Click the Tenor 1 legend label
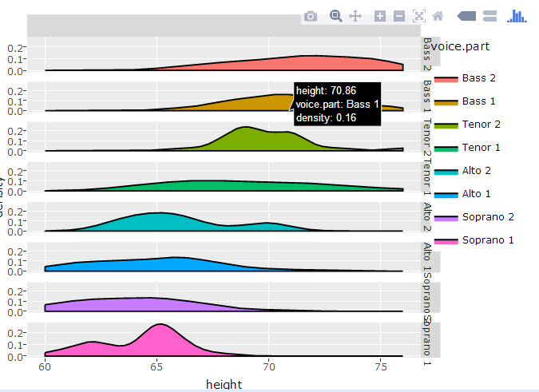The image size is (539, 392). point(480,148)
